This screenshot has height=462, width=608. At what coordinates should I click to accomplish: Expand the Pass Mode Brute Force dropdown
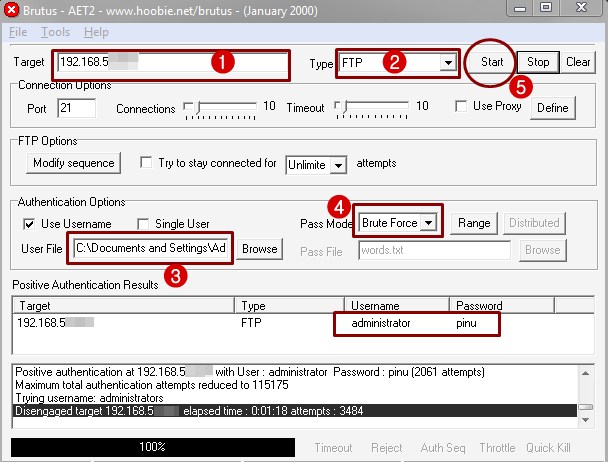click(x=429, y=223)
